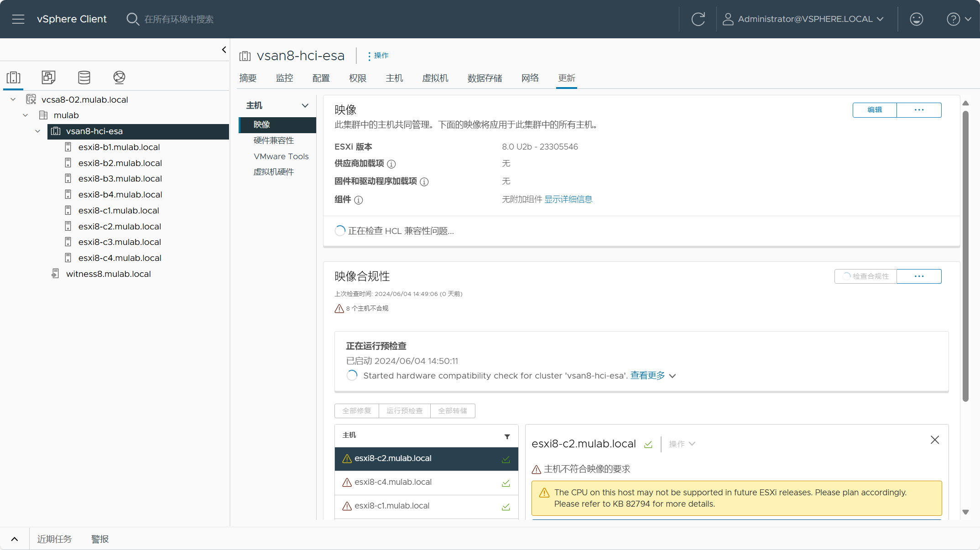Open the 主机 tab in top tab bar
980x550 pixels.
pyautogui.click(x=394, y=78)
